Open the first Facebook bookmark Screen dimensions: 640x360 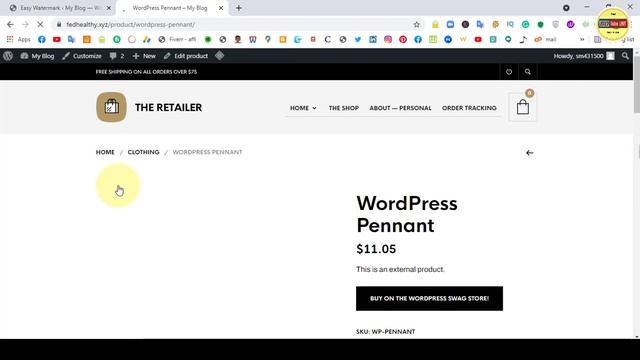coord(42,39)
